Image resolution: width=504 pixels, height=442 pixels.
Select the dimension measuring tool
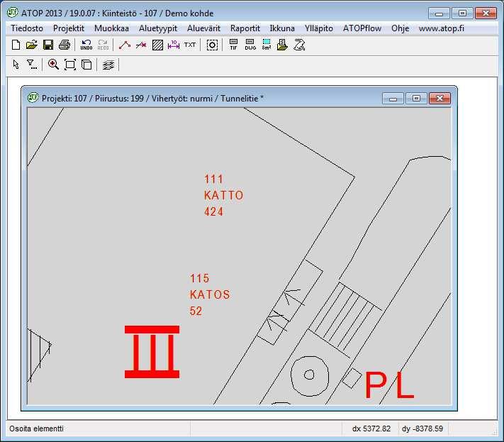click(174, 45)
